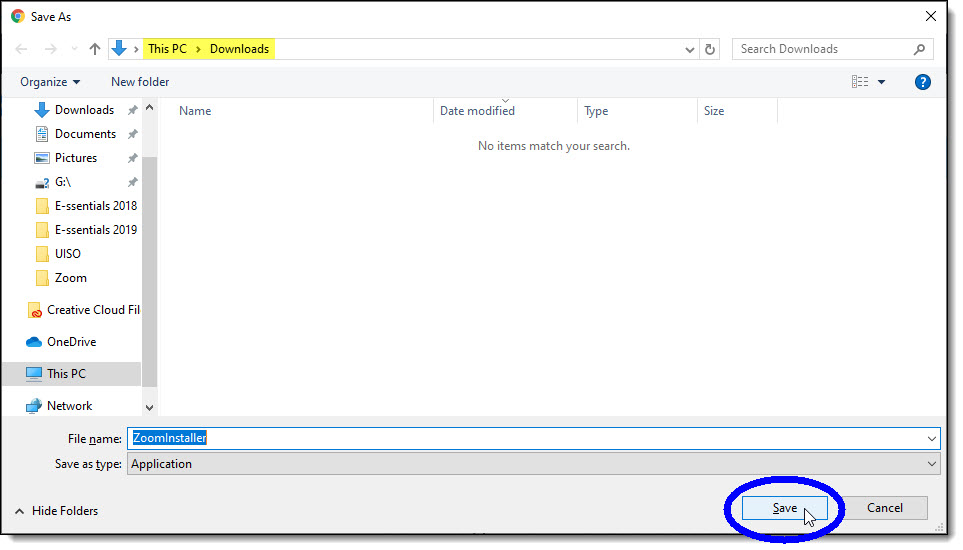Go up one folder level
The width and height of the screenshot is (963, 550).
pyautogui.click(x=95, y=49)
